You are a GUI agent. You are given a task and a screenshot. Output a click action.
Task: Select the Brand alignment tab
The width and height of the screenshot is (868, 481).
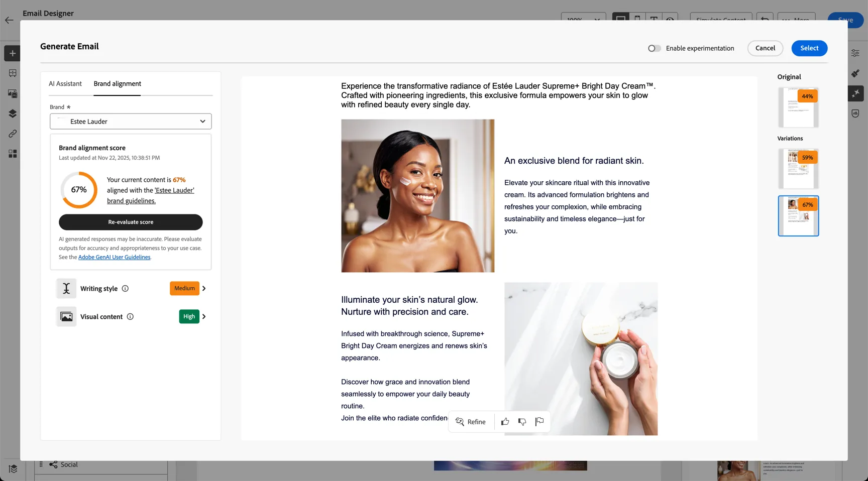coord(117,84)
